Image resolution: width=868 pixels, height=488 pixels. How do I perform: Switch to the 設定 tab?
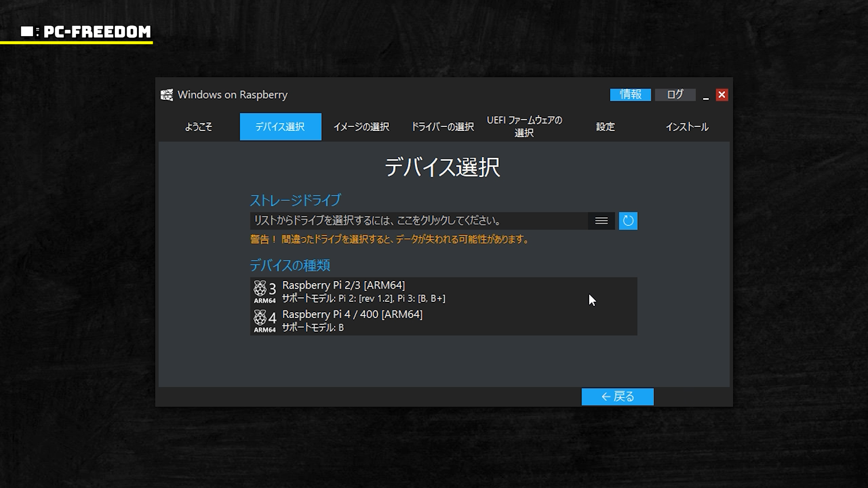[605, 127]
